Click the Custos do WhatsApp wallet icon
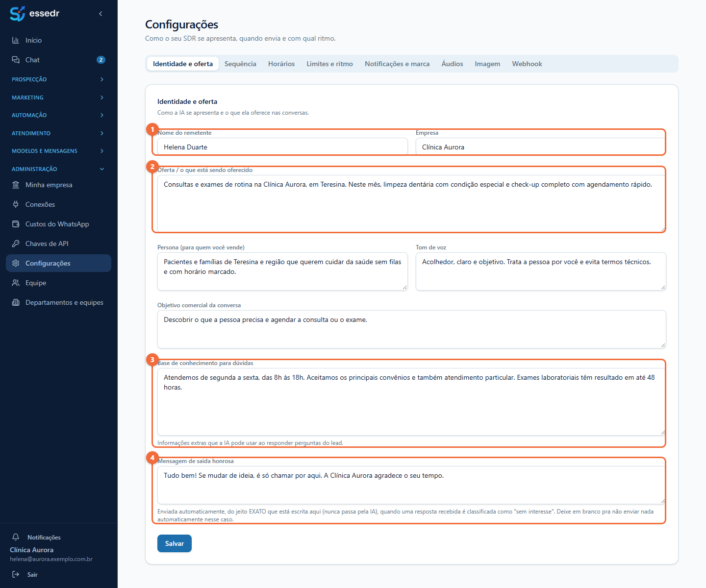The image size is (706, 588). [16, 224]
